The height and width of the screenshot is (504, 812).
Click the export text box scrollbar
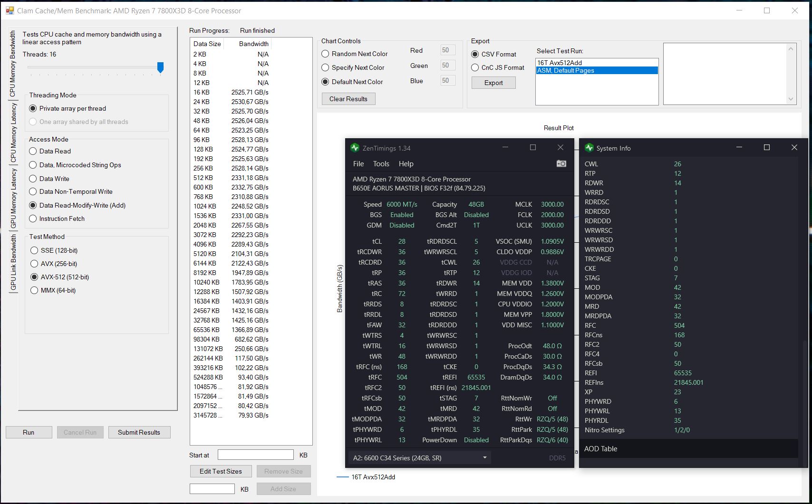coord(791,74)
